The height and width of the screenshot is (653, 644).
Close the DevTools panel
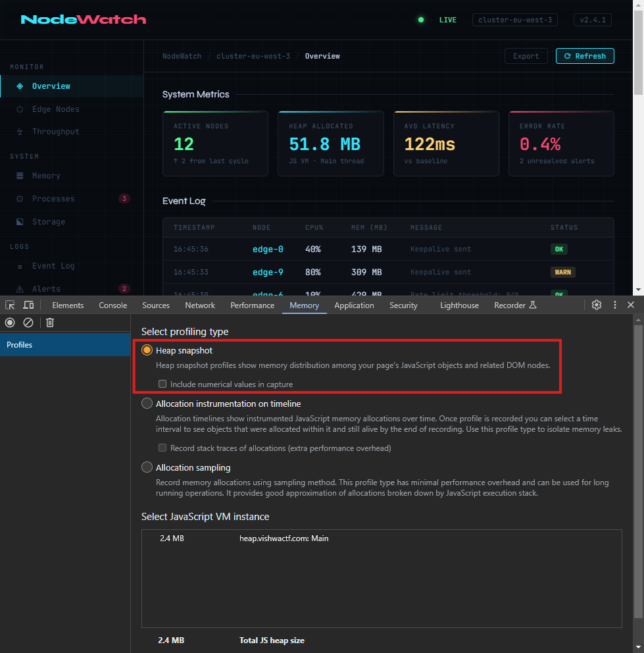631,305
